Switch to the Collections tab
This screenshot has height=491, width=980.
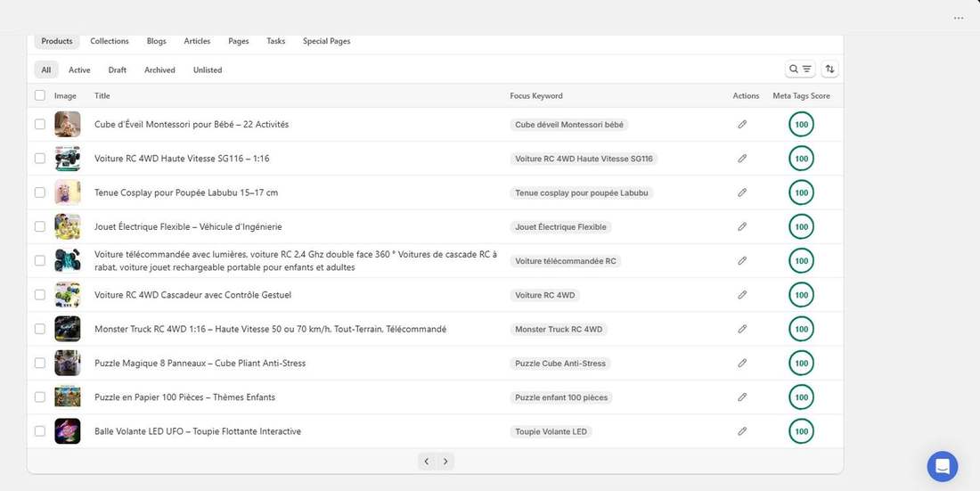coord(110,41)
